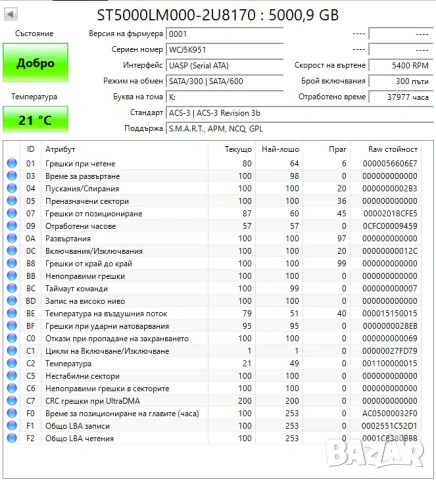Image resolution: width=436 pixels, height=480 pixels.
Task: Click blue status icon for attribute 09
Action: pos(12,226)
